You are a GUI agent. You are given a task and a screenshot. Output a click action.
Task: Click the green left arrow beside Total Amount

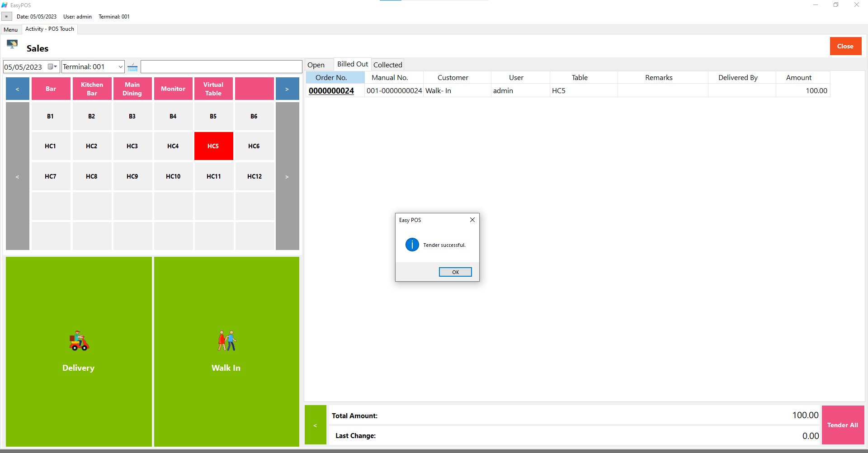click(316, 425)
